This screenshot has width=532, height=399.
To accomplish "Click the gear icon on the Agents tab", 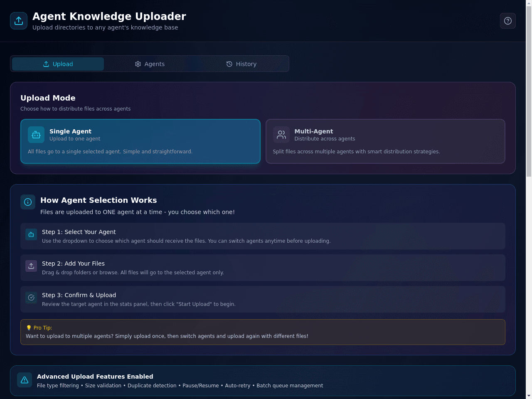I will click(x=138, y=64).
